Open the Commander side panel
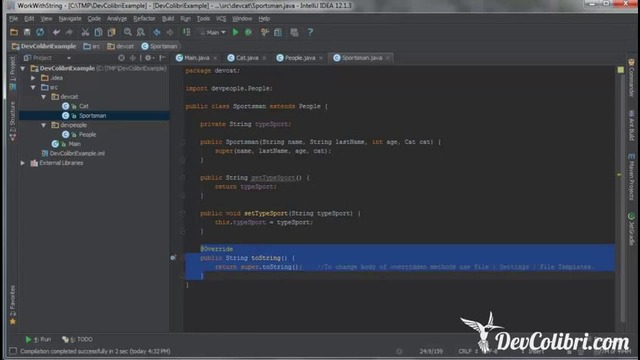The width and height of the screenshot is (640, 360). coord(631,78)
